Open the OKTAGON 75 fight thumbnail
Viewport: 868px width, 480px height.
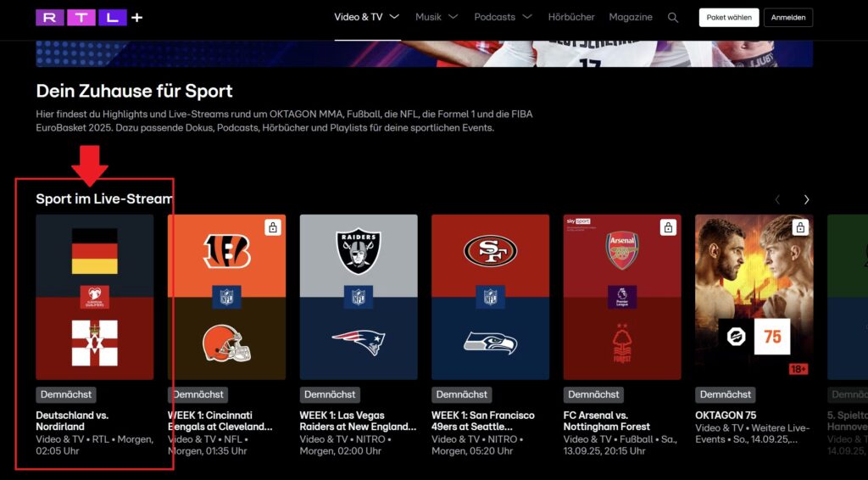click(754, 297)
